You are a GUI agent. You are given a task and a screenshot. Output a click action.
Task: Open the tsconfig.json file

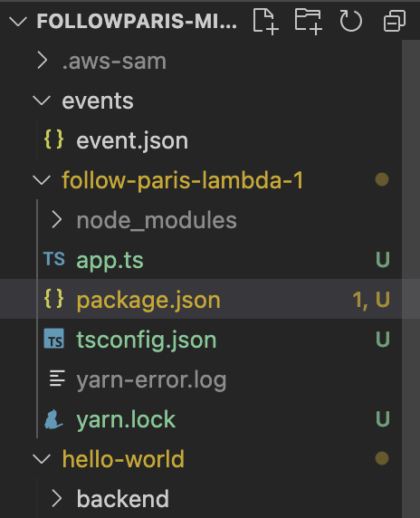click(x=201, y=339)
